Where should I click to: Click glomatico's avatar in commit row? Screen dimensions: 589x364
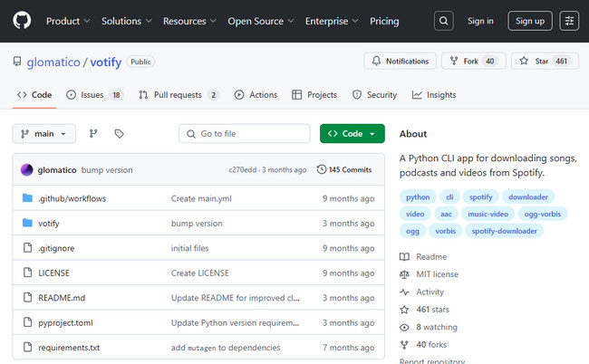(x=26, y=170)
